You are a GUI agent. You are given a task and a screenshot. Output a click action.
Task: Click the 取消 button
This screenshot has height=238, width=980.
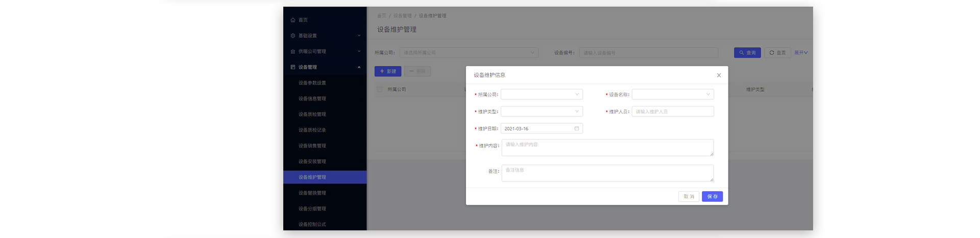689,197
